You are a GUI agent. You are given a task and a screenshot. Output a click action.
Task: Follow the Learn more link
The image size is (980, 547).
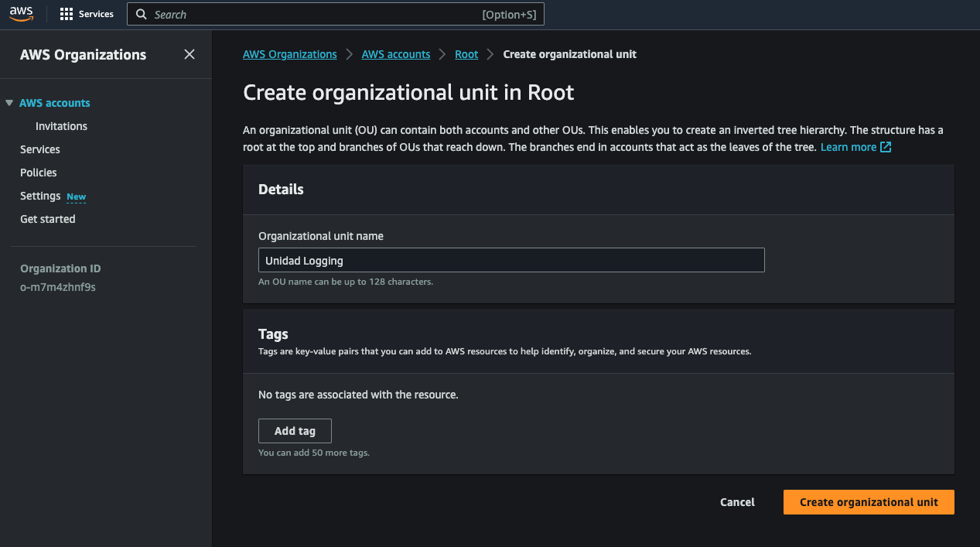coord(848,147)
